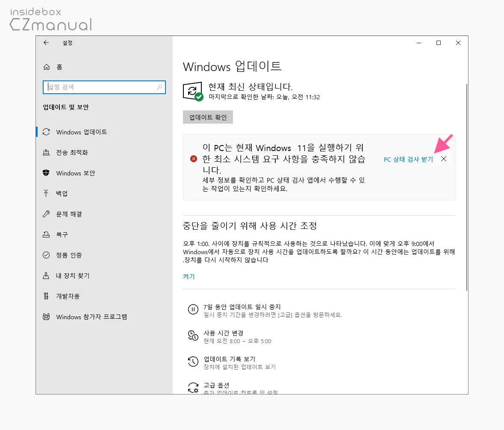
Task: Click the 홈 label in sidebar
Action: tap(59, 67)
